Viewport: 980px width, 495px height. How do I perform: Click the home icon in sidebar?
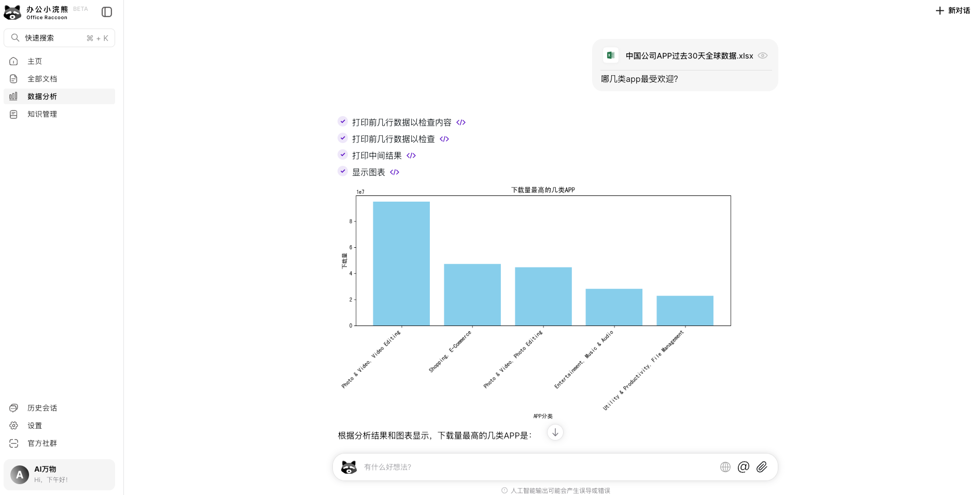click(x=13, y=61)
